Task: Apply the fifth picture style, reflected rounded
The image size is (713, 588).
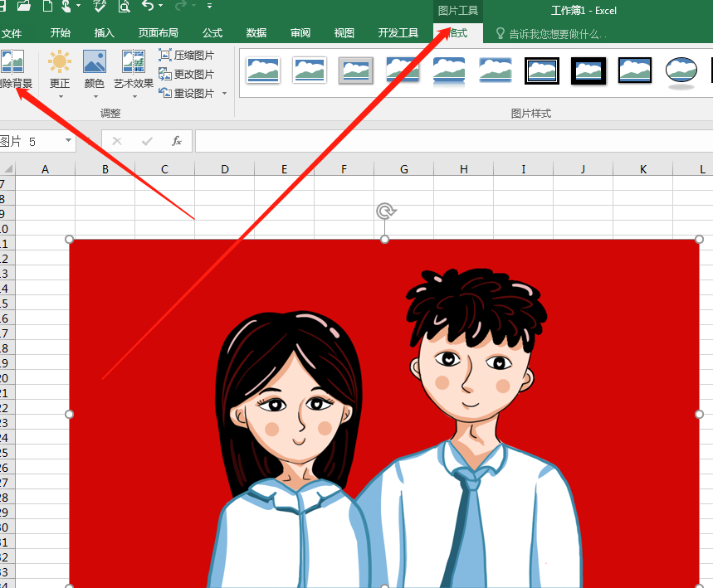Action: [449, 70]
